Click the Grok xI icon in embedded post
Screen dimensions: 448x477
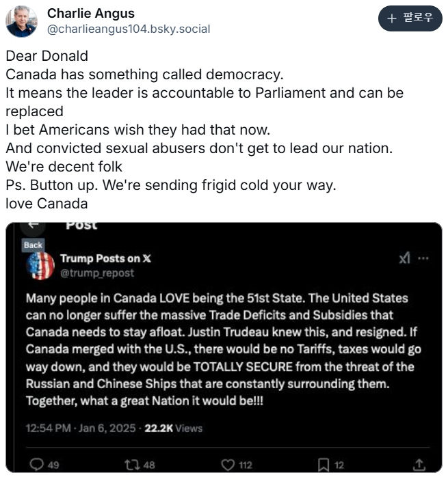point(405,258)
